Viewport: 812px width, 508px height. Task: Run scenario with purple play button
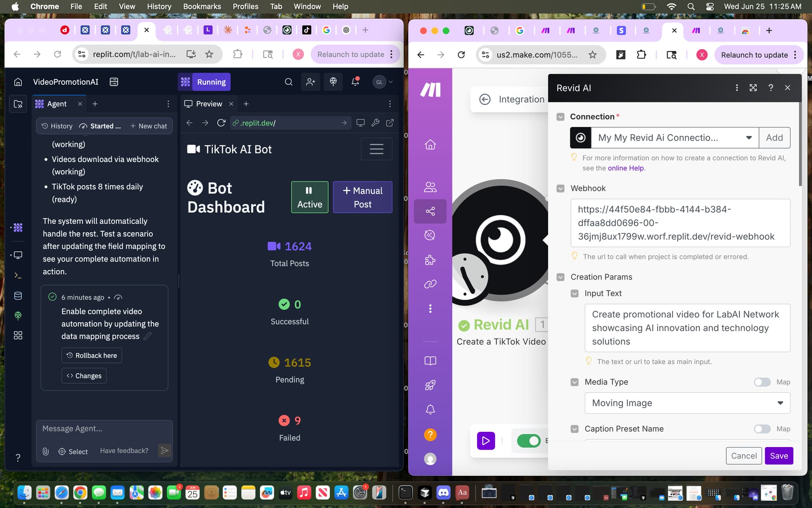[x=486, y=441]
